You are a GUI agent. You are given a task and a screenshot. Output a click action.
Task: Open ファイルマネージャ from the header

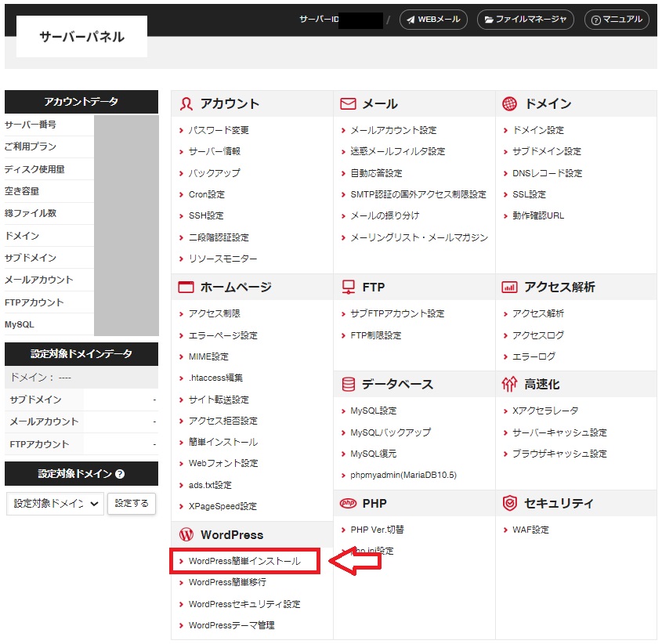[526, 20]
